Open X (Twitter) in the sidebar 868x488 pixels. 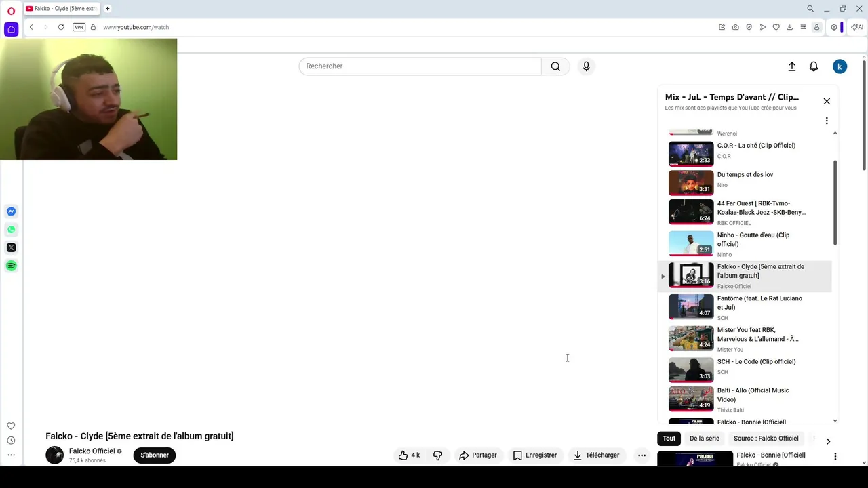pyautogui.click(x=11, y=247)
